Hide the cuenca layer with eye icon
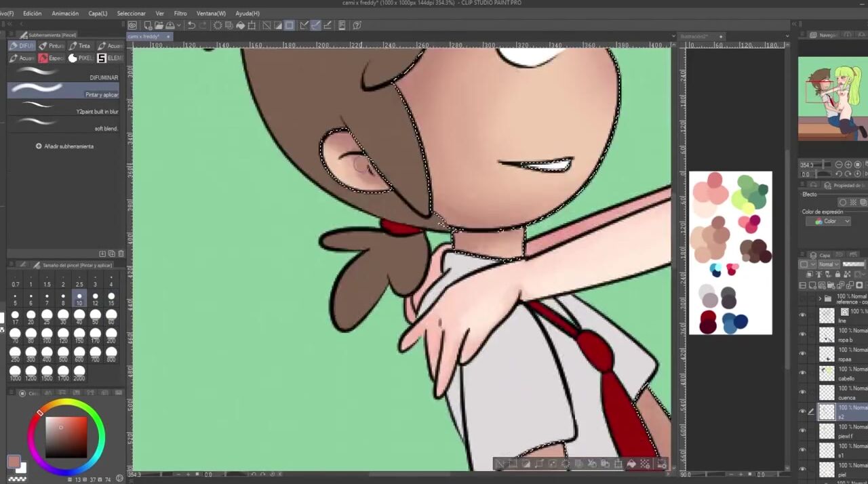The height and width of the screenshot is (484, 868). 803,392
